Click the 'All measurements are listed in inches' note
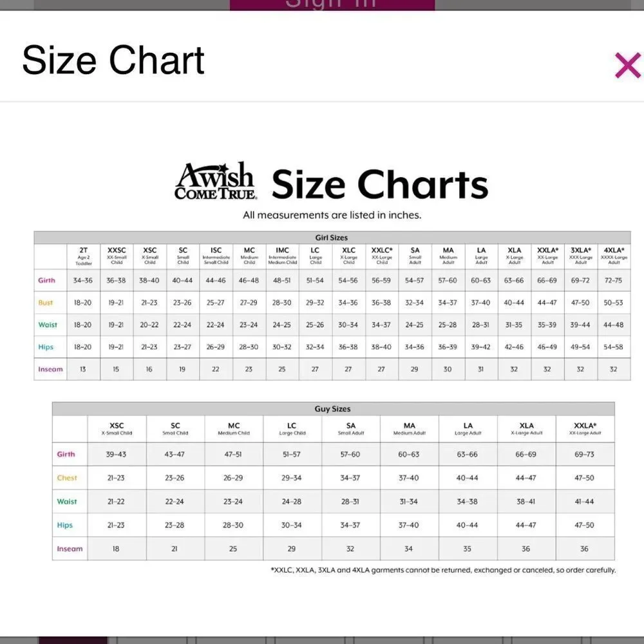 click(332, 215)
